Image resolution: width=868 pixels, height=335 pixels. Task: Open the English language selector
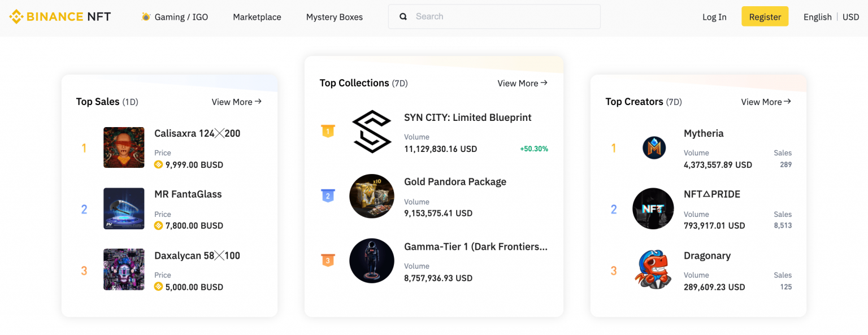pos(817,16)
